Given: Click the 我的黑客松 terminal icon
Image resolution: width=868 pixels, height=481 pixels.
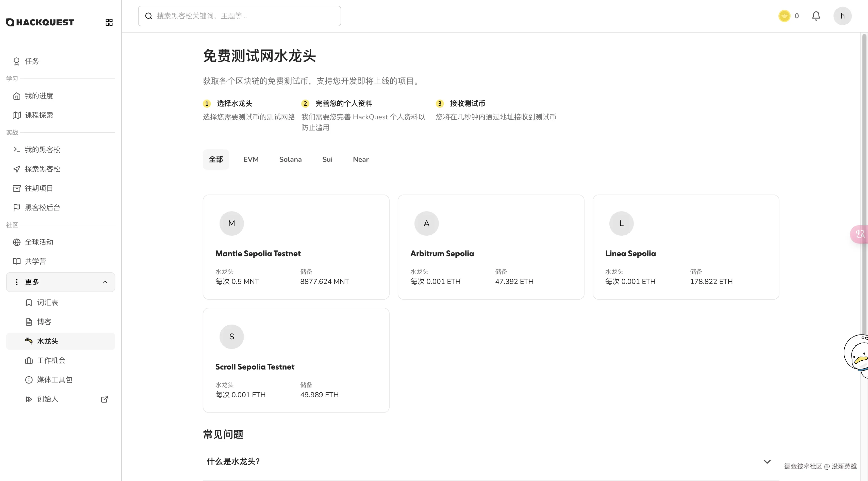Looking at the screenshot, I should pyautogui.click(x=16, y=149).
